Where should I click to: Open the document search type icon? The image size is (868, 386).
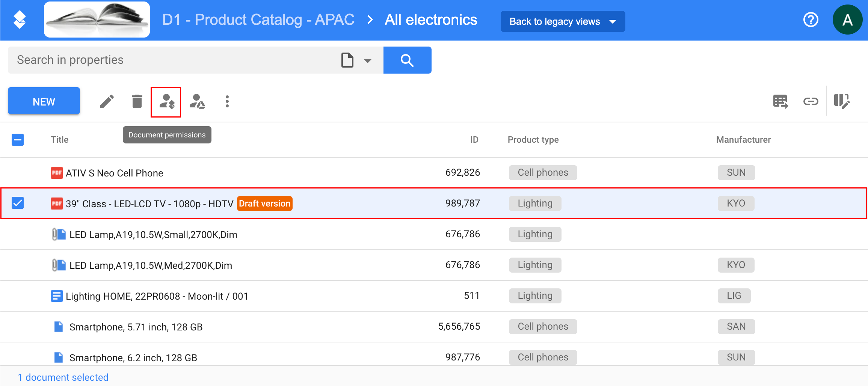pyautogui.click(x=347, y=60)
